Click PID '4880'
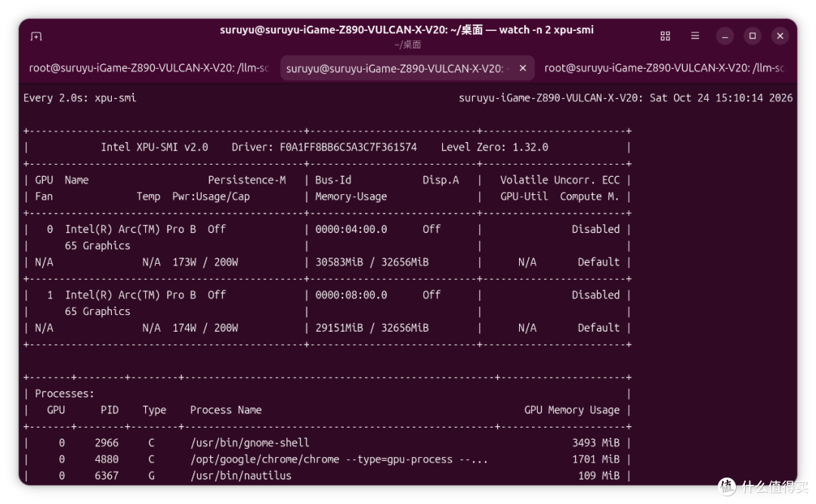 [107, 459]
